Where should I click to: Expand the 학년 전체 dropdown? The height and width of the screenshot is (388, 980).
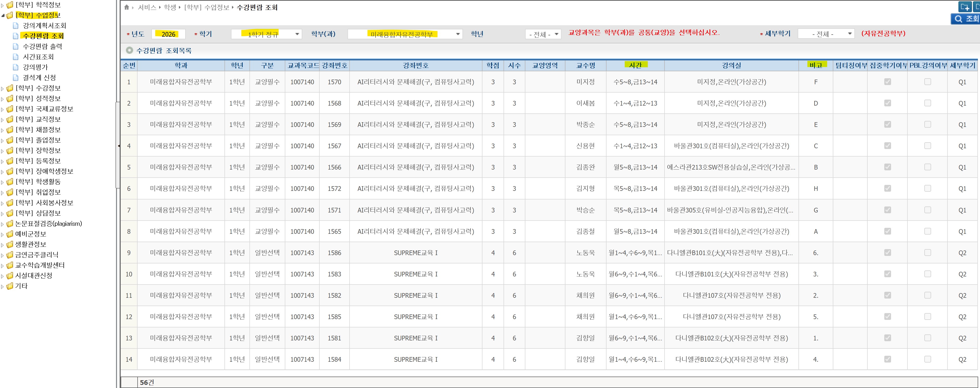click(x=543, y=34)
